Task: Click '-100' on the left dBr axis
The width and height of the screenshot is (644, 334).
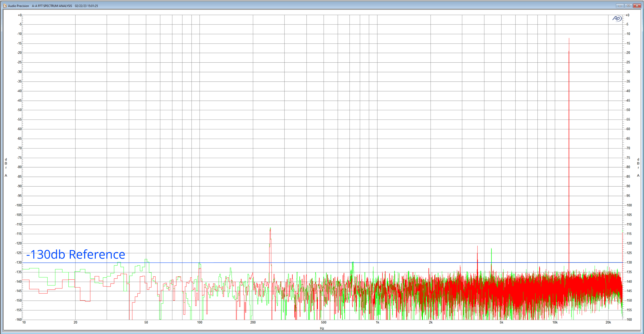Action: (18, 205)
